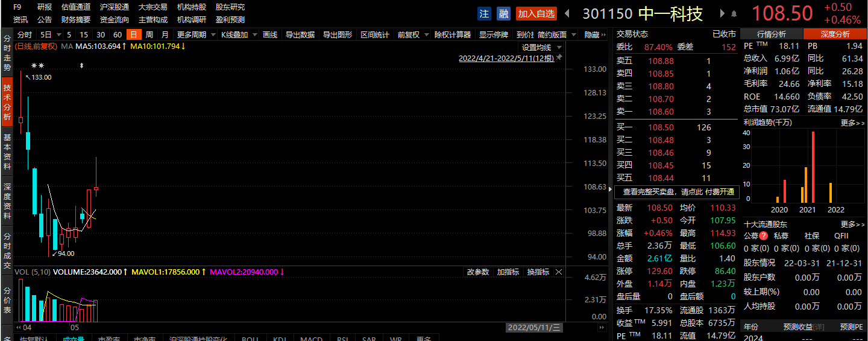Expand 更多>> in 利润趋势 section
This screenshot has width=868, height=341.
coord(852,123)
